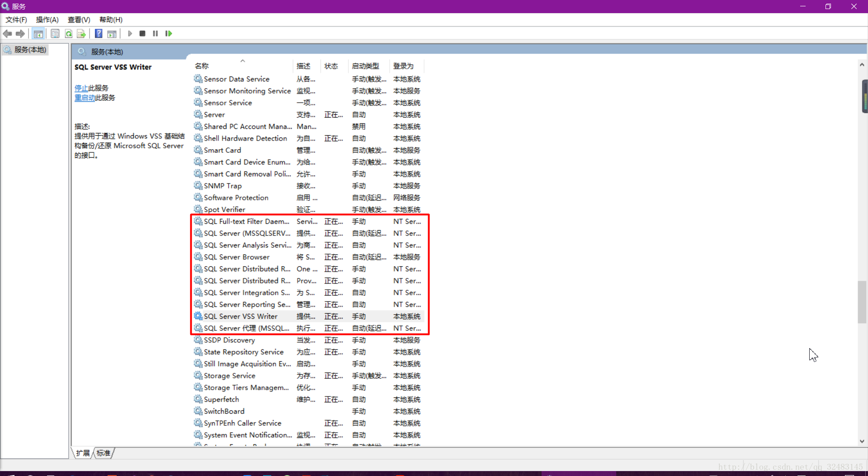Click the 重启动 link to restart service
868x476 pixels.
click(85, 98)
